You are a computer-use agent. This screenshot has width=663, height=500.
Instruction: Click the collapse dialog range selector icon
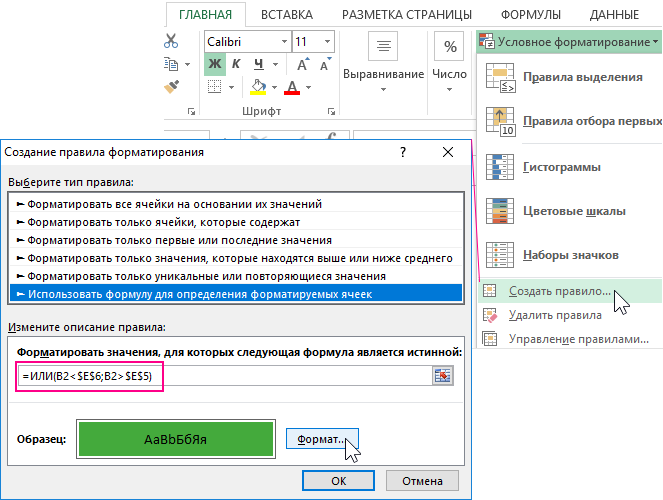pos(443,376)
